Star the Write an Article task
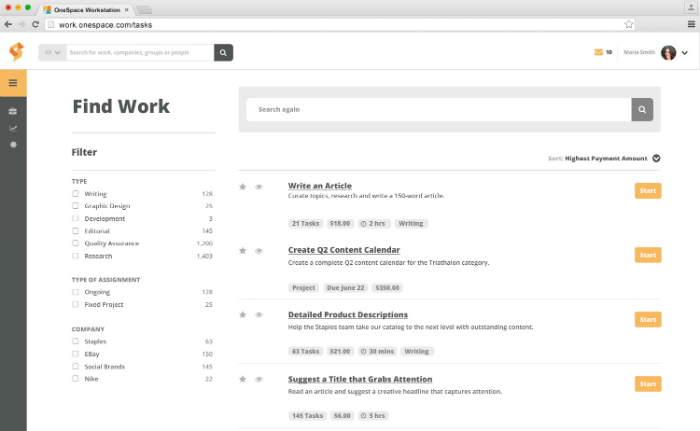Image resolution: width=700 pixels, height=431 pixels. pyautogui.click(x=242, y=187)
